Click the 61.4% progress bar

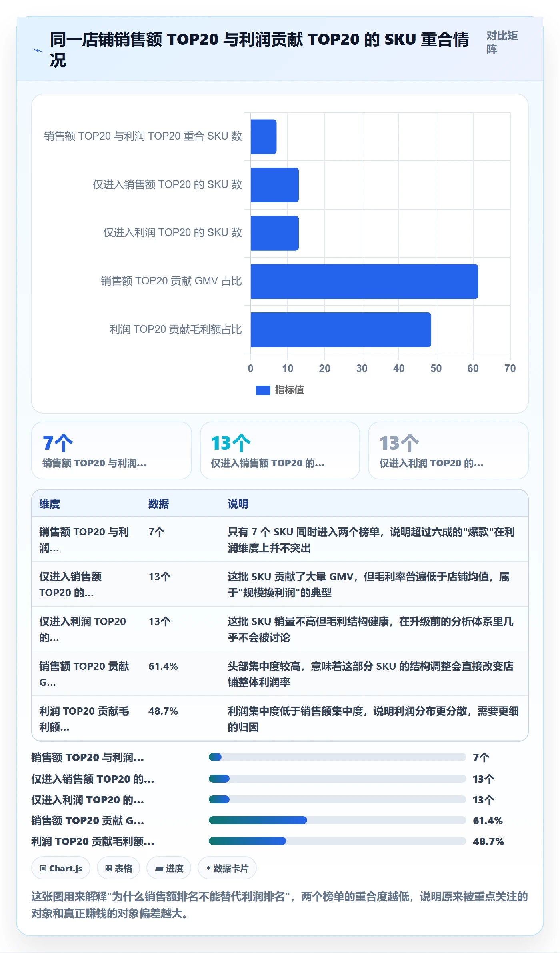(x=337, y=820)
